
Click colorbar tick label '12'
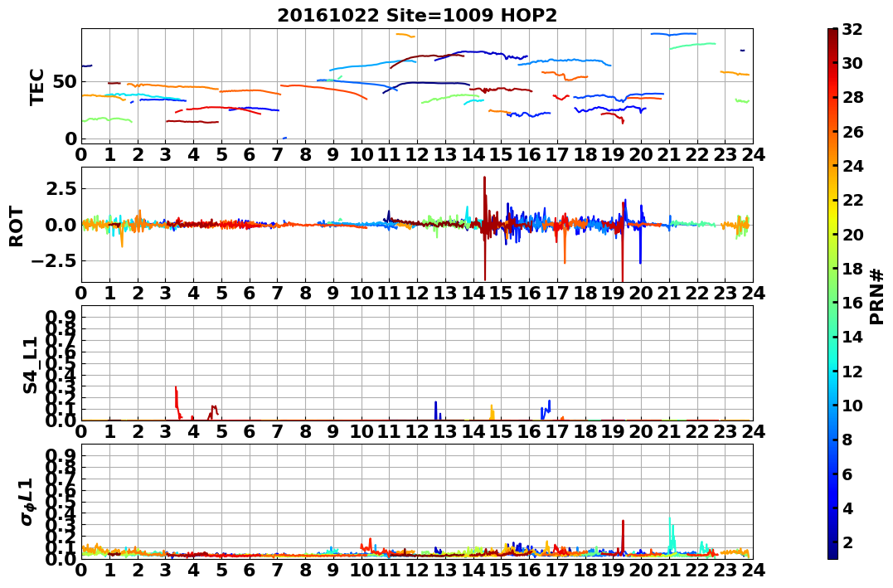[x=852, y=371]
